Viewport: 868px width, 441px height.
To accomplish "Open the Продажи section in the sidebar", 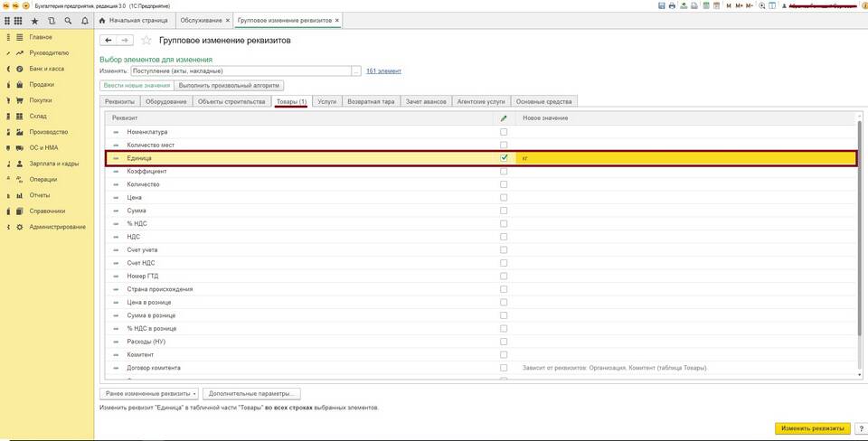I will coord(41,85).
